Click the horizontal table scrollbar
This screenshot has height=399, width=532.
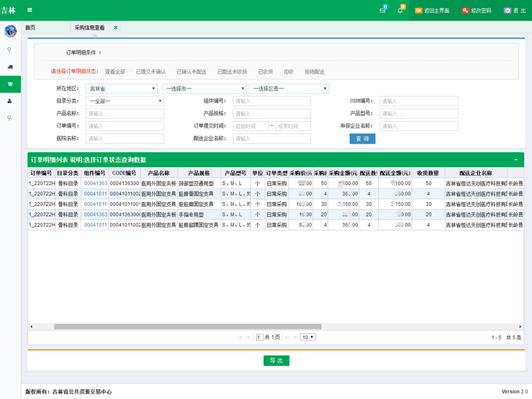pyautogui.click(x=188, y=327)
